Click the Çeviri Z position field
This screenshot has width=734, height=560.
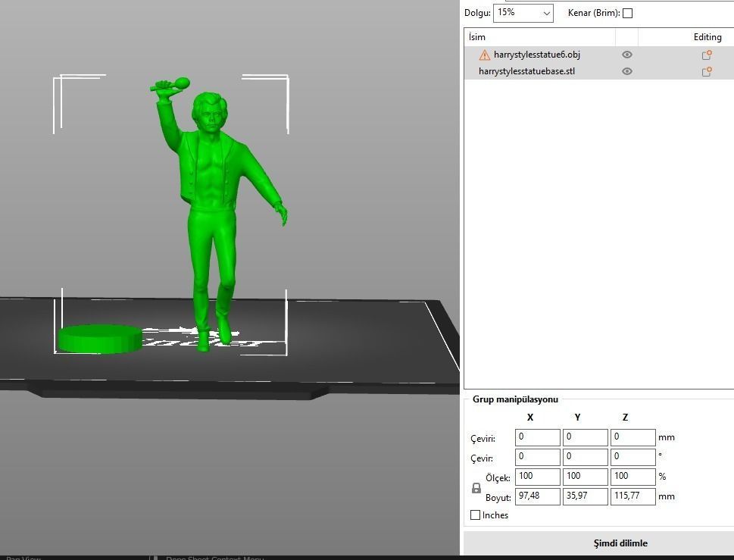[633, 437]
